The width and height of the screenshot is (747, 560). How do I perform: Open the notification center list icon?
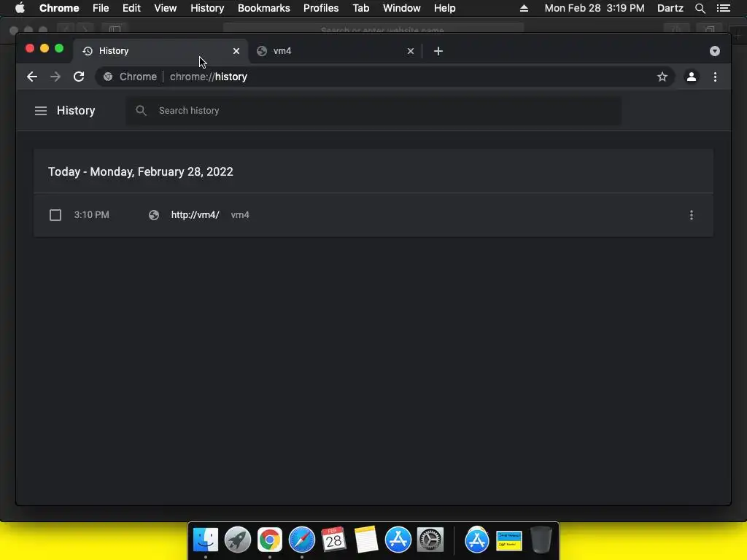tap(724, 8)
